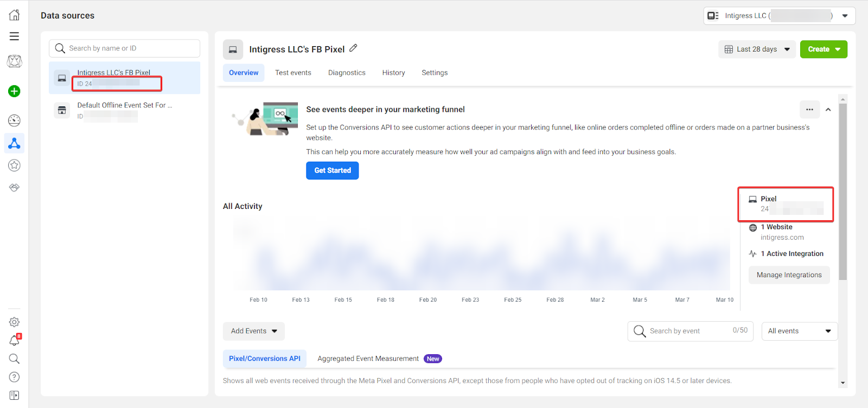
Task: Click the search magnifier icon in sidebar
Action: click(x=15, y=359)
